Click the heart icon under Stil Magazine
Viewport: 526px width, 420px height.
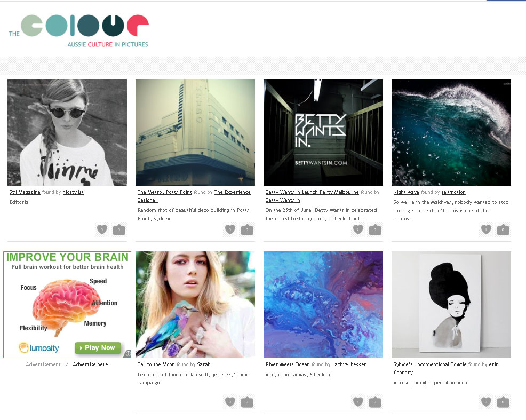tap(102, 229)
